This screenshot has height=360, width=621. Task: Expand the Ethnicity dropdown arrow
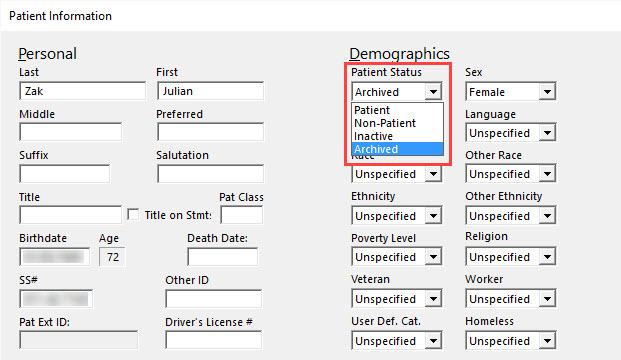(433, 216)
